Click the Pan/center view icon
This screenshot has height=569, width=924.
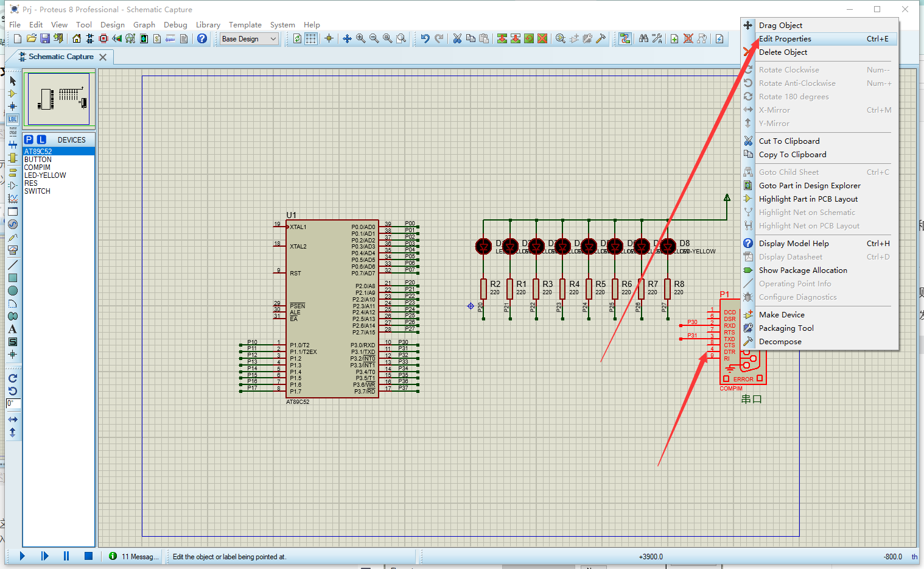347,38
